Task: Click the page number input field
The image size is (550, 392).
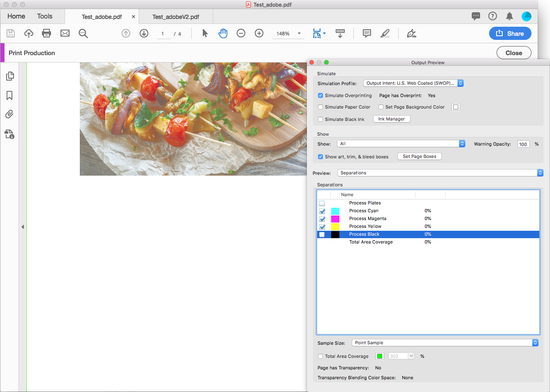Action: point(164,34)
